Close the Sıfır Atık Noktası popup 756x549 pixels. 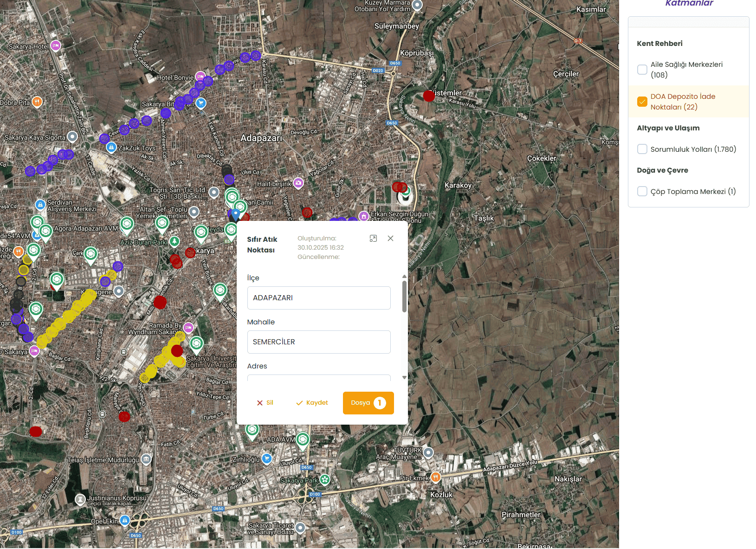tap(390, 239)
